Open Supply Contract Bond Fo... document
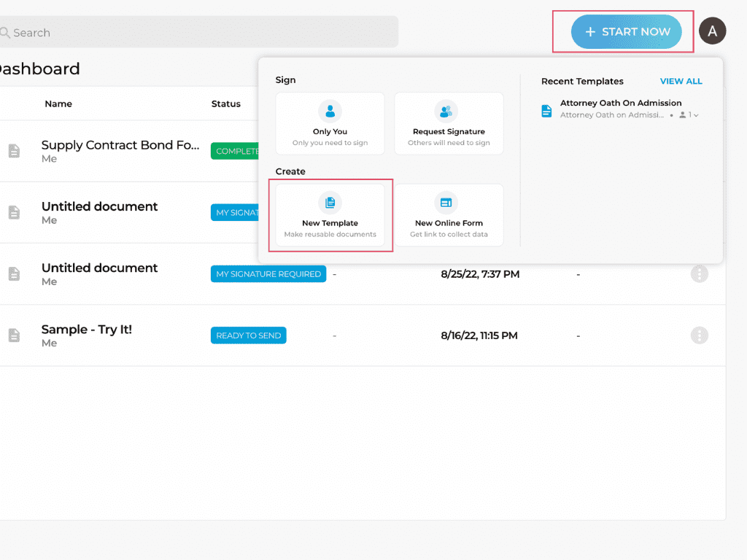This screenshot has width=747, height=560. (120, 145)
